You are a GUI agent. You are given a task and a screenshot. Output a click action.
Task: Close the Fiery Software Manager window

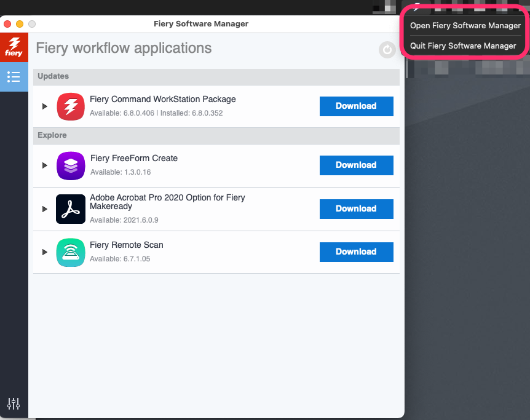[7, 24]
